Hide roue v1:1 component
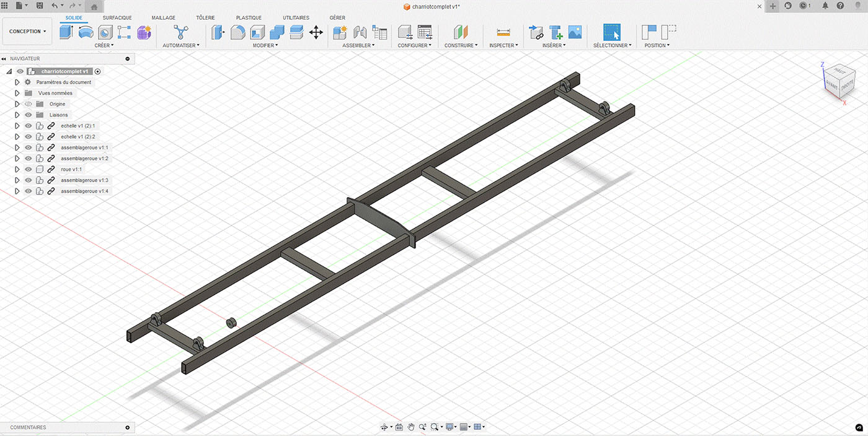The image size is (868, 436). (29, 169)
